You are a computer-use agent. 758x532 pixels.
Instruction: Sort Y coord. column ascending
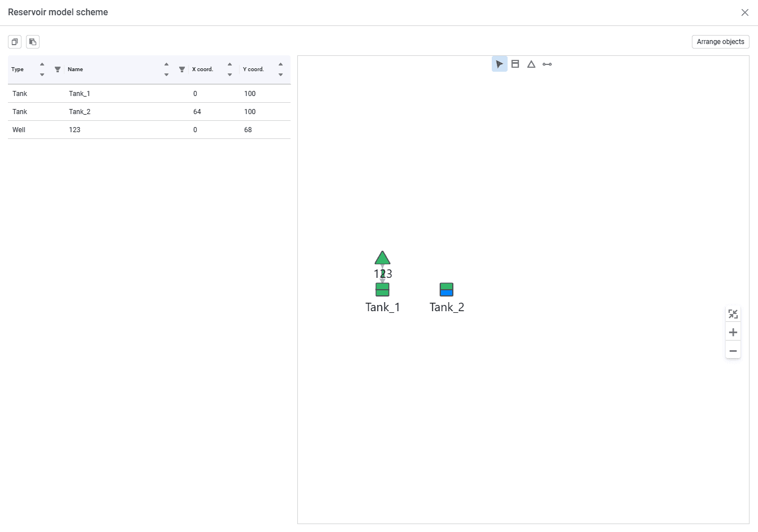click(x=280, y=64)
